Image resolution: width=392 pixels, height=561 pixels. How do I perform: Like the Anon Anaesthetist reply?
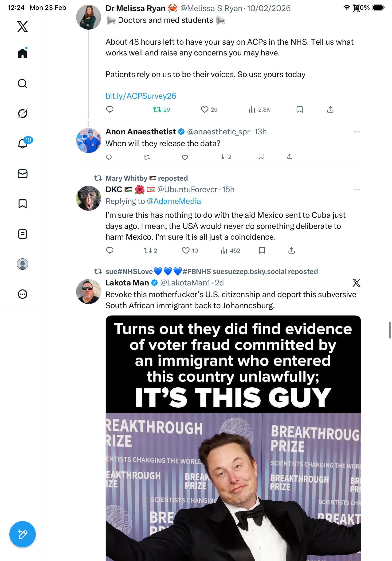point(185,157)
